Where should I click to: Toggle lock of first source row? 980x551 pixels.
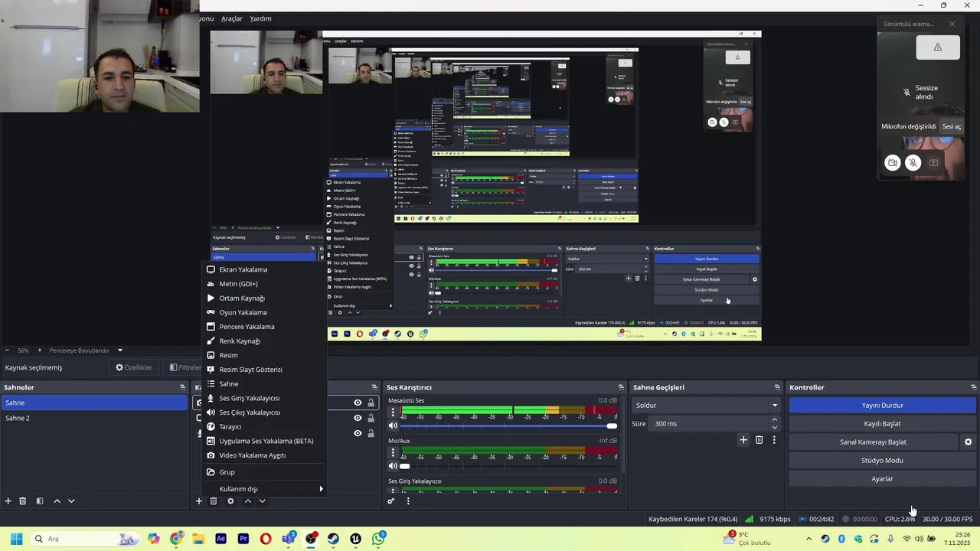coord(371,403)
